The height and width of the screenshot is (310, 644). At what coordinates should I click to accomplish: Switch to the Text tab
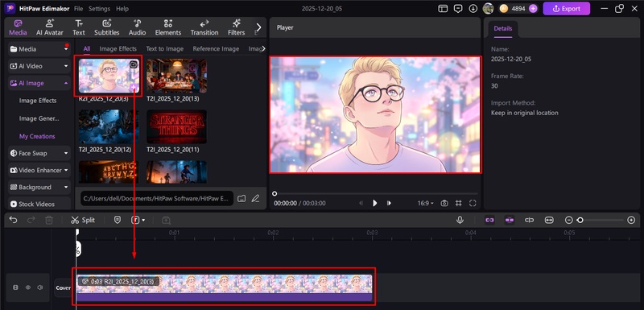click(x=78, y=27)
